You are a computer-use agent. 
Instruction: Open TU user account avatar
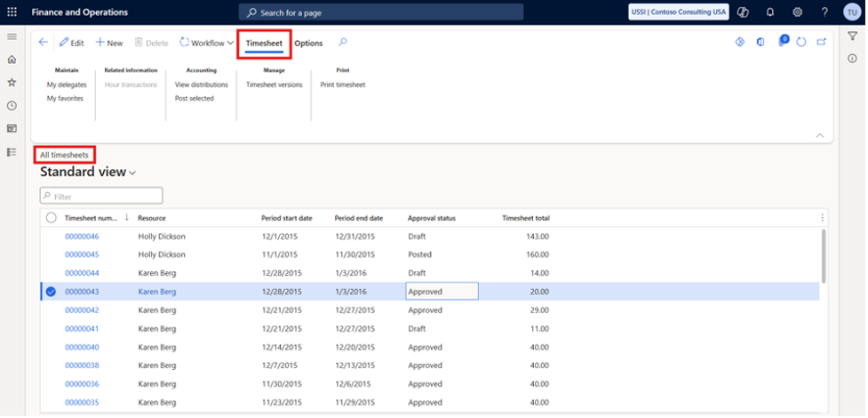coord(852,12)
